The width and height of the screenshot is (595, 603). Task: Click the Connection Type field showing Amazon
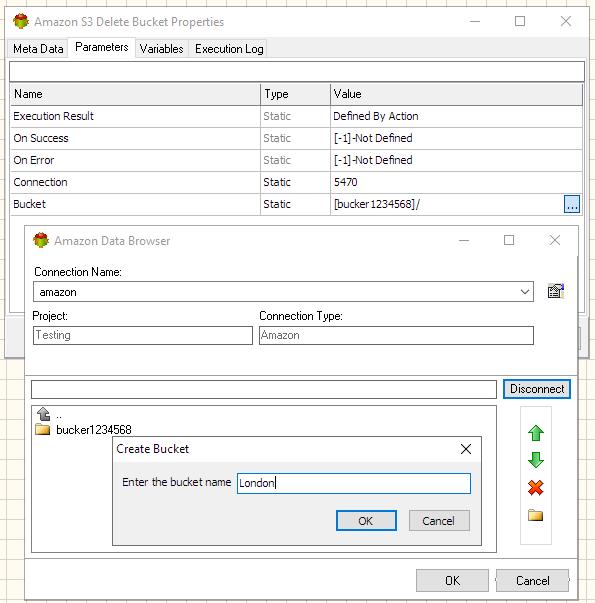pos(396,335)
